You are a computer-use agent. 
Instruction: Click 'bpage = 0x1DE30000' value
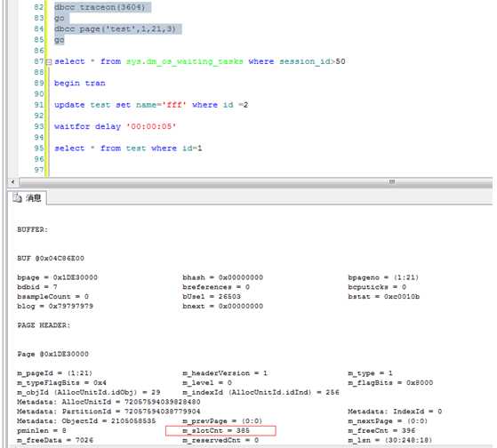point(58,277)
